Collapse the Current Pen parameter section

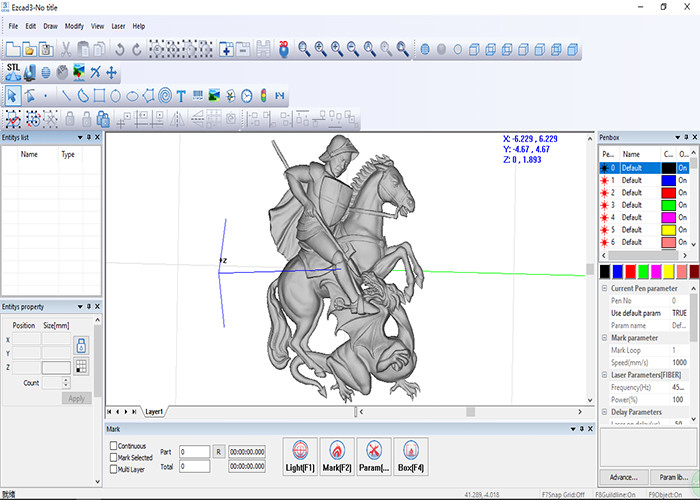(x=604, y=288)
